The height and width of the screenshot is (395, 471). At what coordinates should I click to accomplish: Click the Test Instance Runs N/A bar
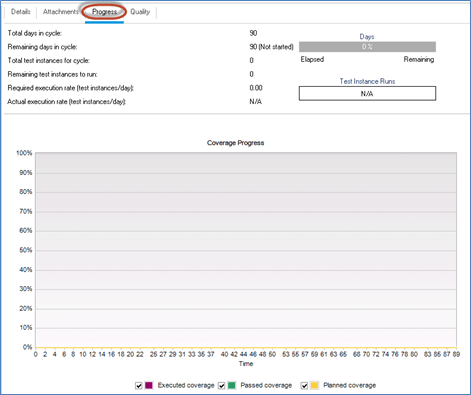[x=367, y=93]
